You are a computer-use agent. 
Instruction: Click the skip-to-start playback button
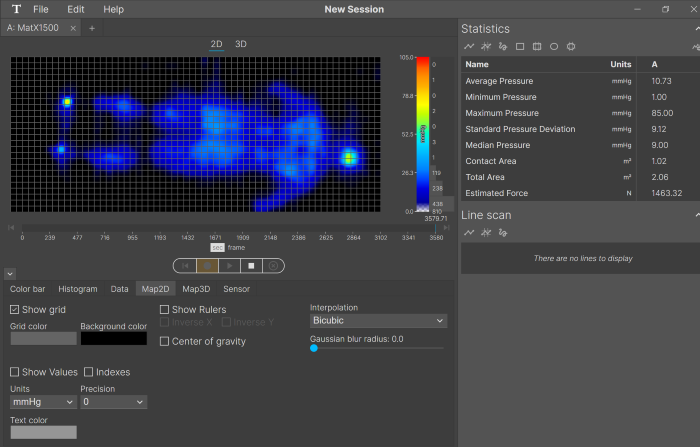185,266
